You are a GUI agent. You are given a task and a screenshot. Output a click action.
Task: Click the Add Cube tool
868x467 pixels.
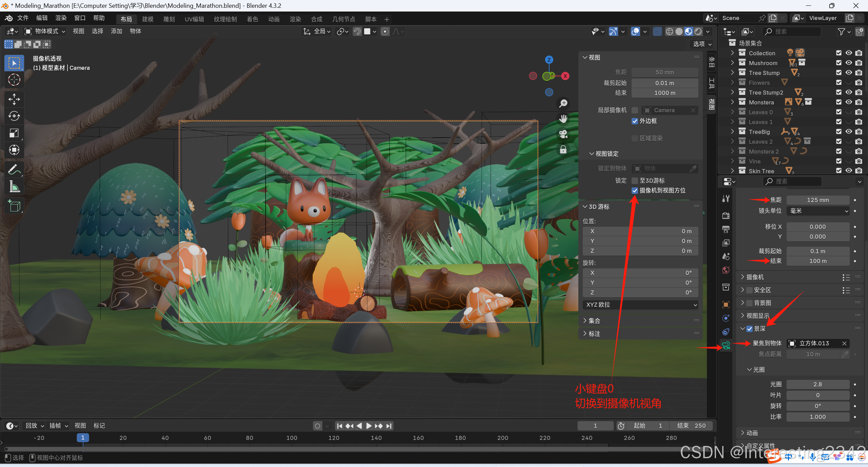click(14, 206)
